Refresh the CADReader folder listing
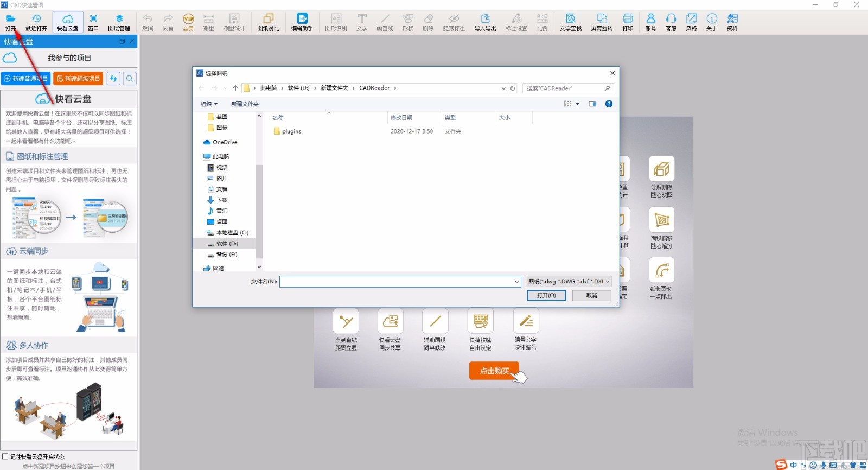This screenshot has width=868, height=470. click(513, 88)
